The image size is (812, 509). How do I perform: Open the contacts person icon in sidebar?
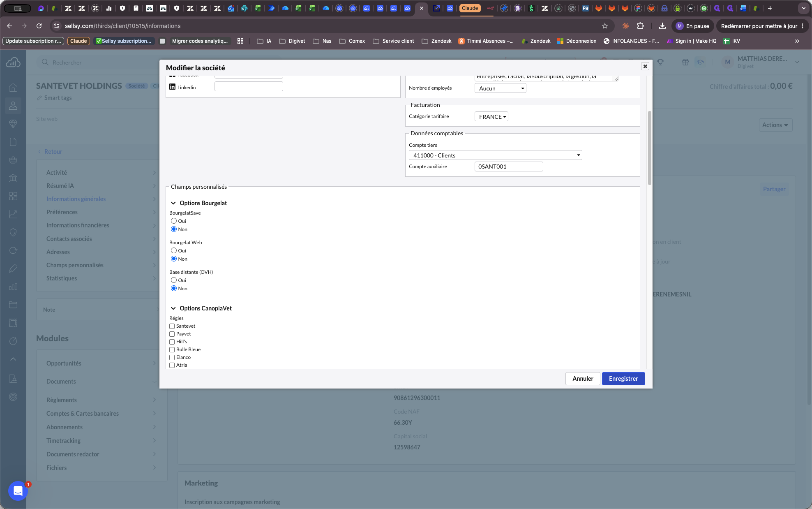13,106
